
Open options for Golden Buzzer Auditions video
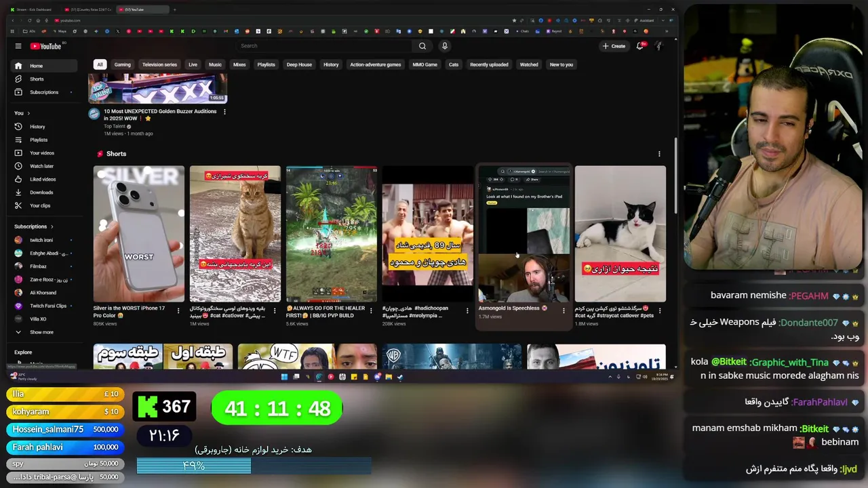point(224,111)
